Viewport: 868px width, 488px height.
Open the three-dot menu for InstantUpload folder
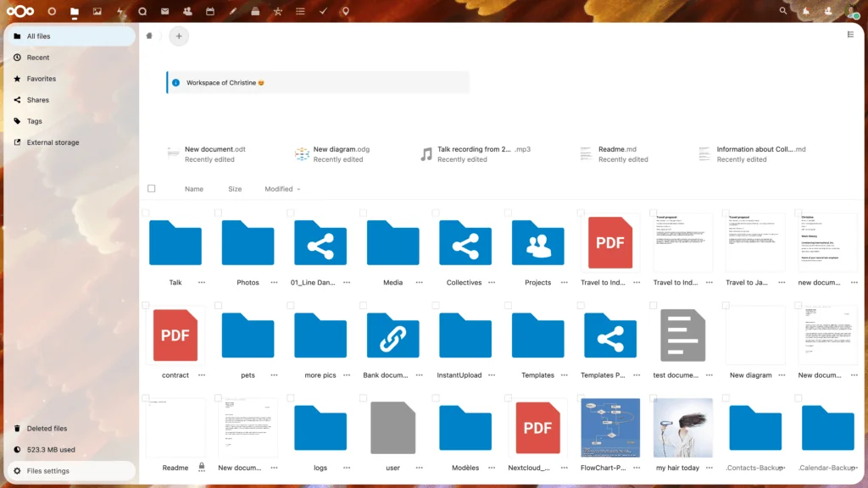492,375
